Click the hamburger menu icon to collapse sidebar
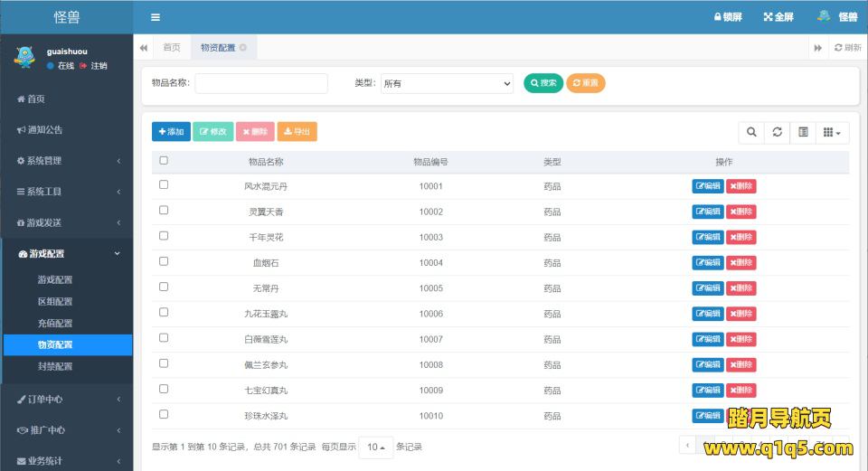 (156, 17)
